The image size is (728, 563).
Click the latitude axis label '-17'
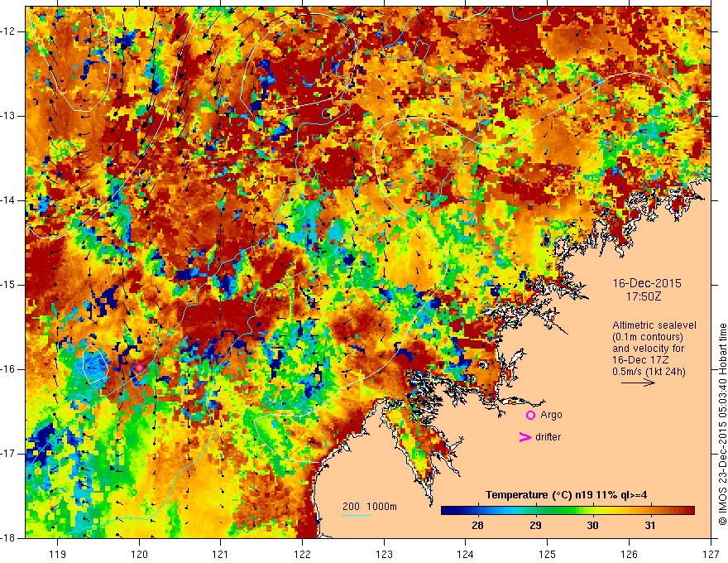8,454
